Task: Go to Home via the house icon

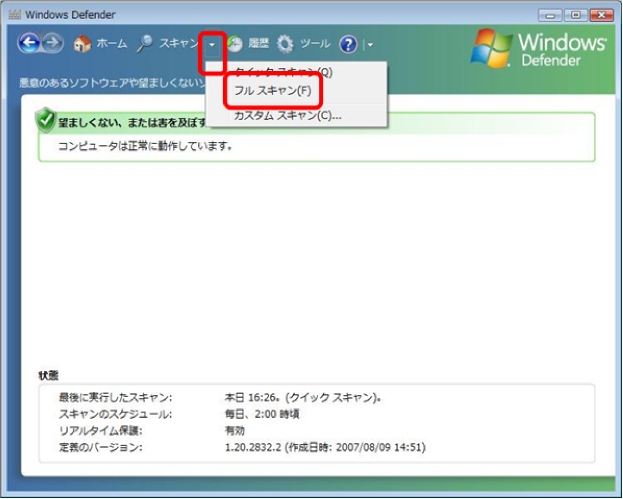Action: (83, 45)
